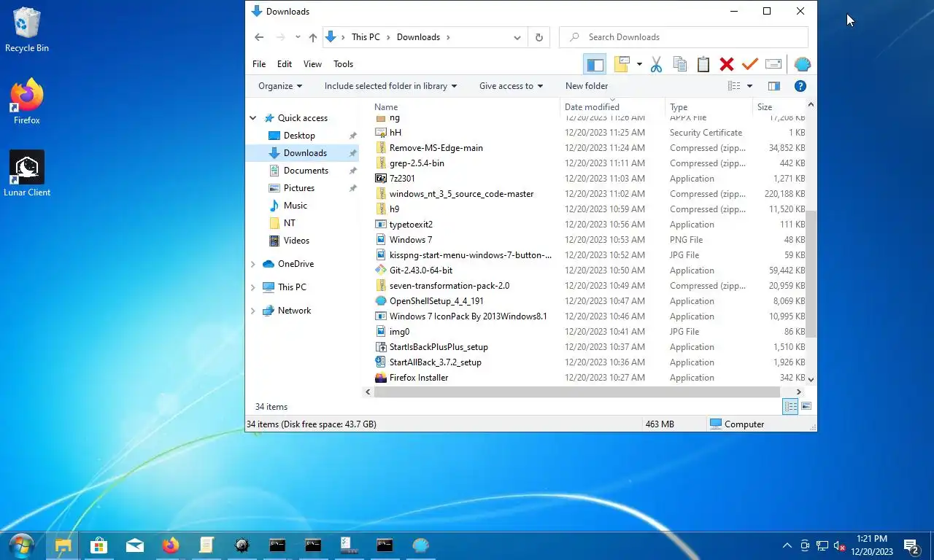Click the vertical scrollbar thumb in file list
934x560 pixels.
pyautogui.click(x=811, y=274)
